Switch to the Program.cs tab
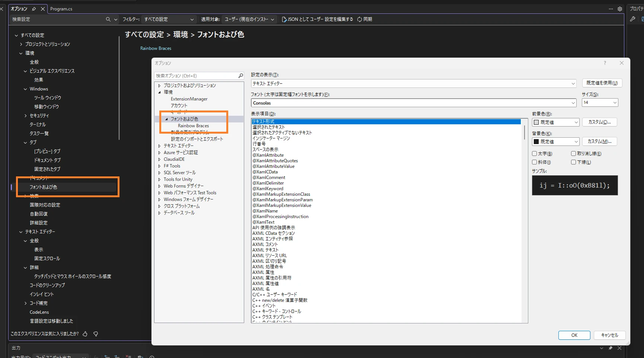 pyautogui.click(x=61, y=9)
